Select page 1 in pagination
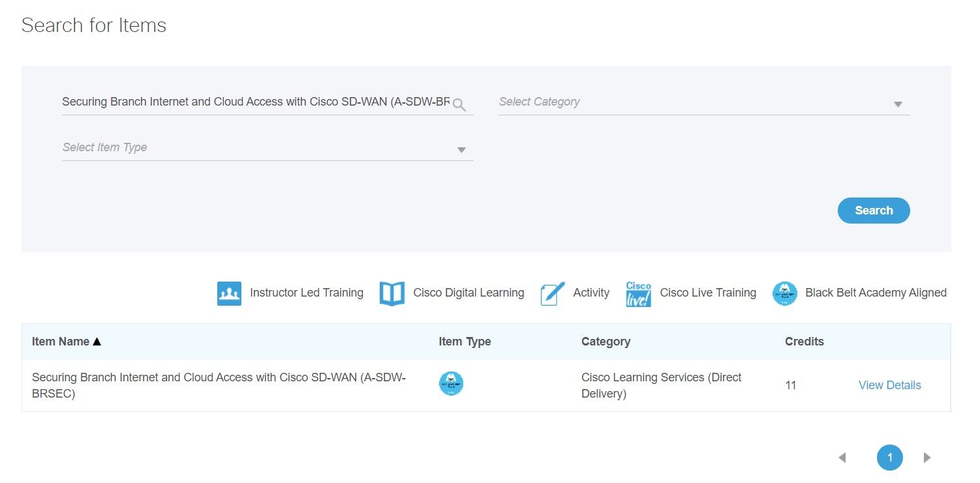The width and height of the screenshot is (980, 483). click(x=889, y=458)
